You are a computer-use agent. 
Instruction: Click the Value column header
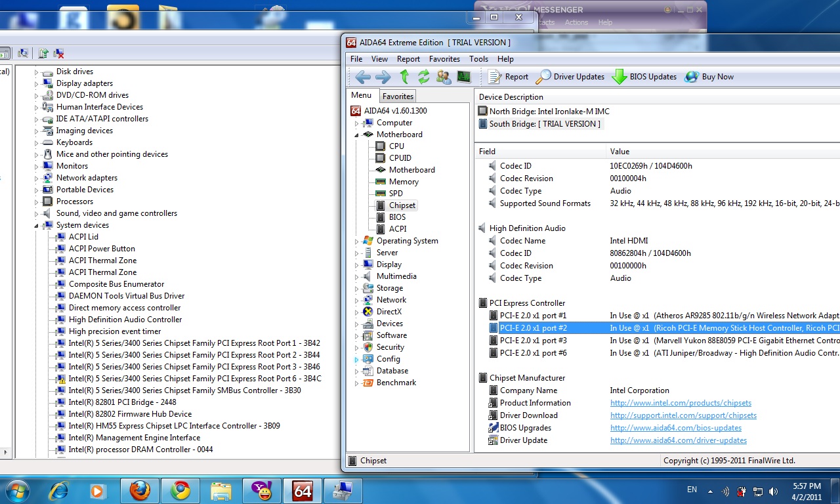click(723, 152)
